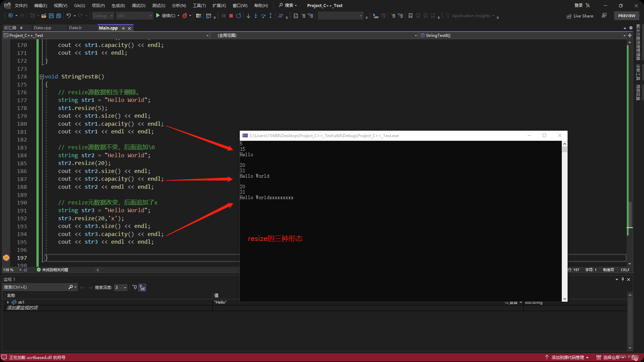
Task: Open the 生成(B) menu
Action: pyautogui.click(x=118, y=5)
